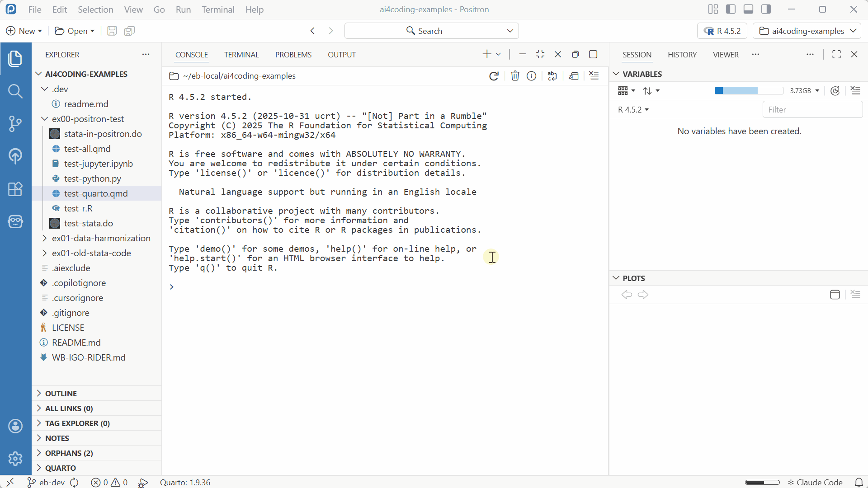The height and width of the screenshot is (488, 868).
Task: Restart the R console session
Action: (494, 76)
